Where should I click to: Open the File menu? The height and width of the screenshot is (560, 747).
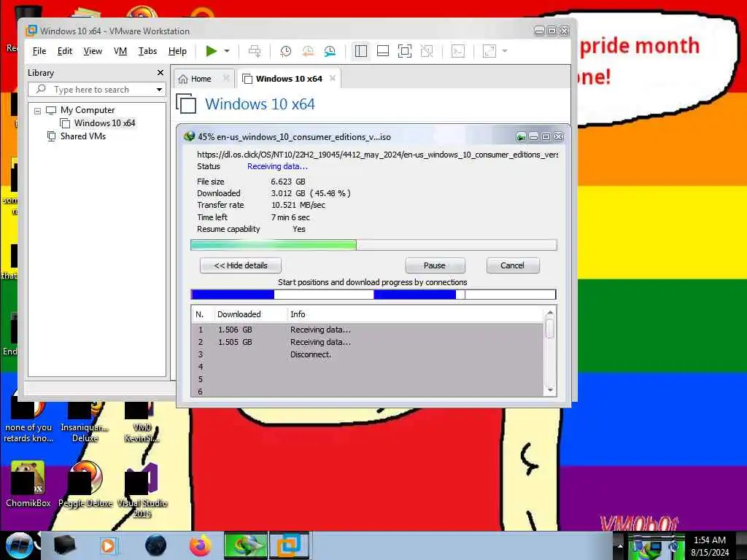tap(39, 51)
